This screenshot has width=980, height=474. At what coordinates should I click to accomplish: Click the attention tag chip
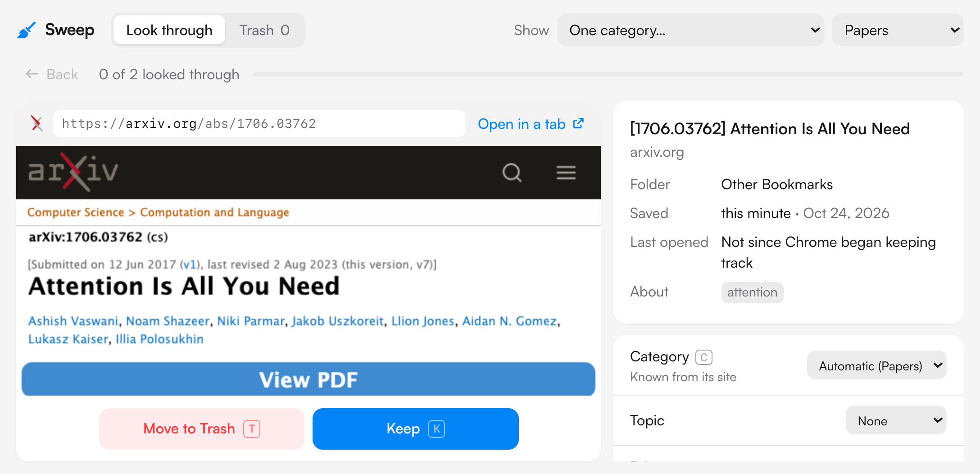point(752,292)
